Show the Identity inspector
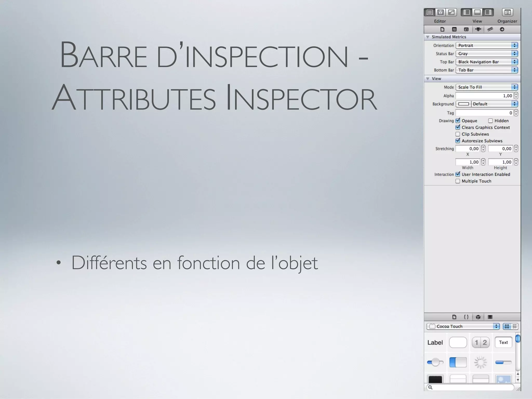 466,29
